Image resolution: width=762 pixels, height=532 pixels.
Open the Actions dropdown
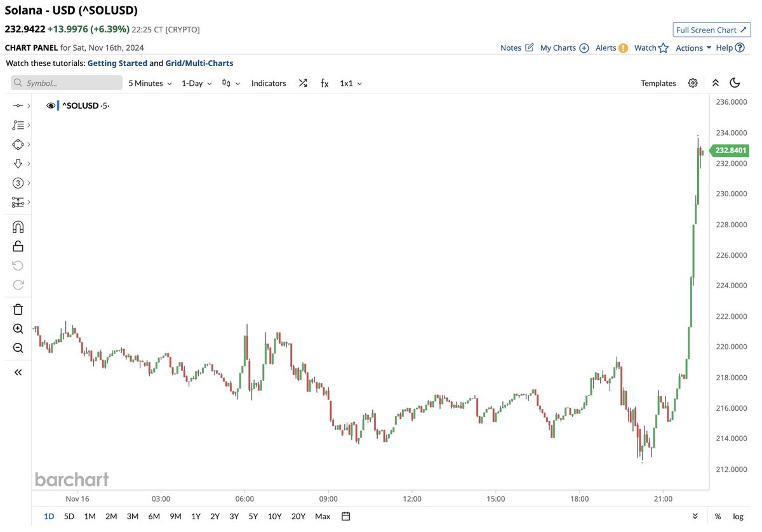coord(693,48)
